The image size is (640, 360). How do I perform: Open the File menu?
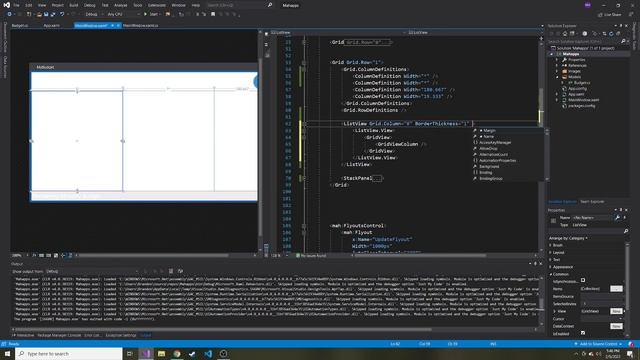pos(16,5)
